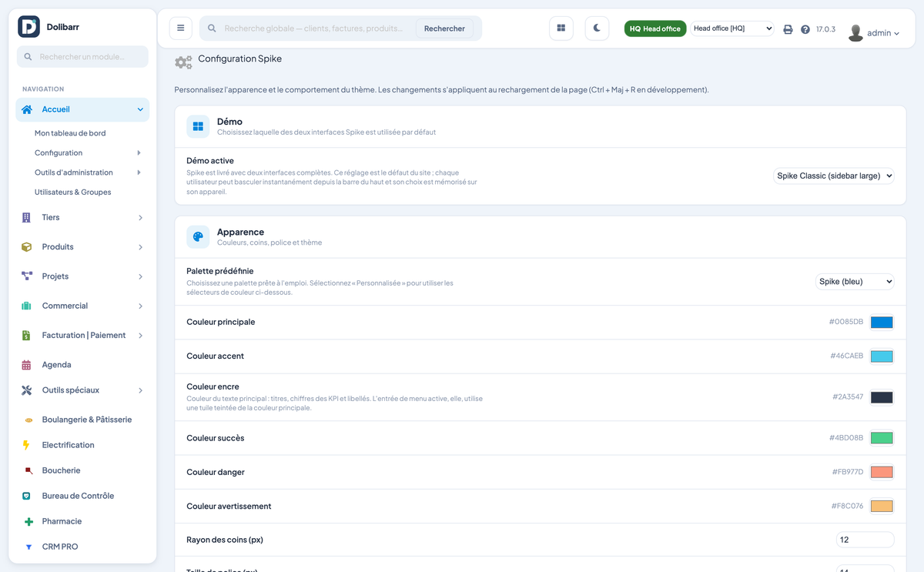Focus the Rechercher un module field

(x=82, y=57)
